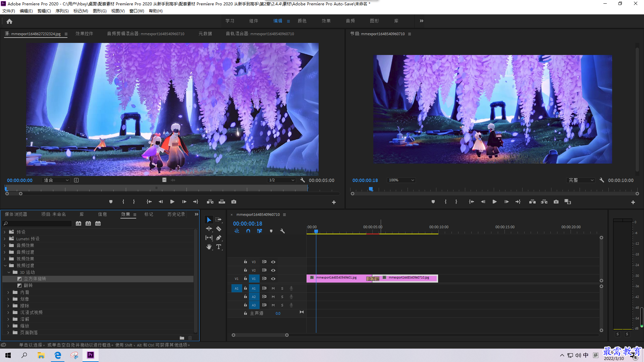The image size is (644, 362).
Task: Mute audio track A3
Action: (273, 305)
